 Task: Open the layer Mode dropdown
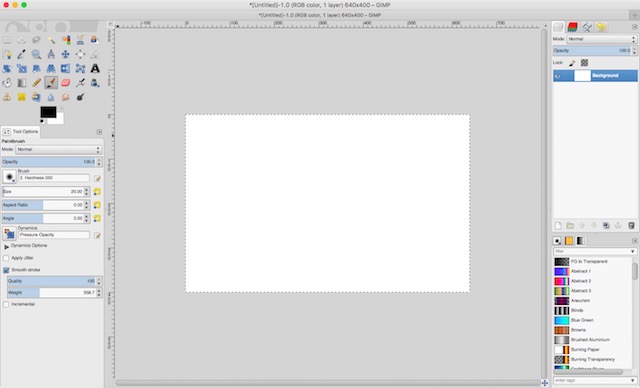pos(601,39)
